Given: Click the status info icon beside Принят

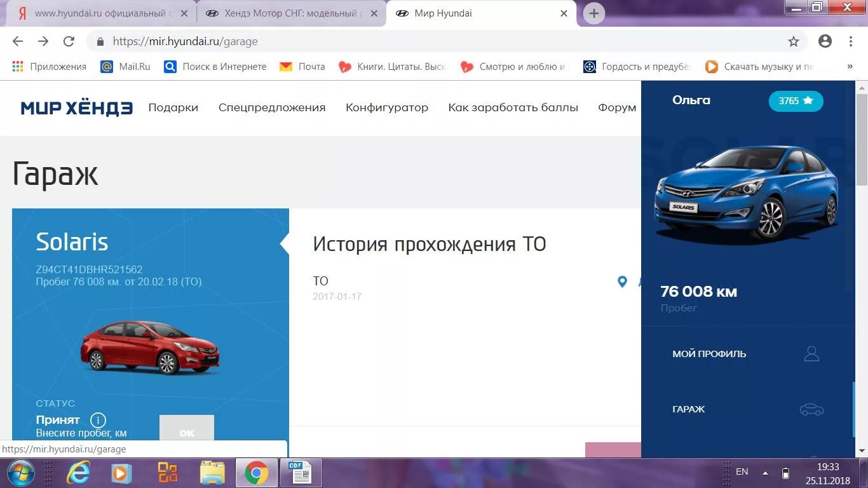Looking at the screenshot, I should pyautogui.click(x=98, y=420).
